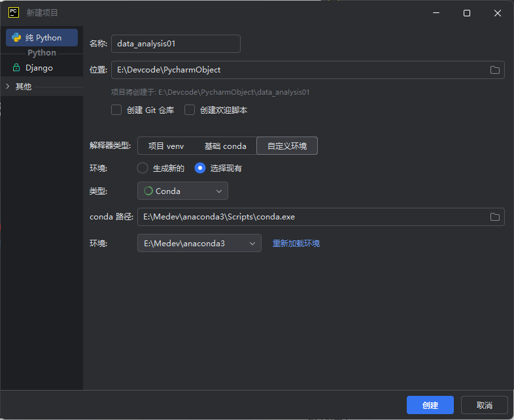Browse folder icon for 位置 field
This screenshot has width=514, height=420.
[x=494, y=70]
